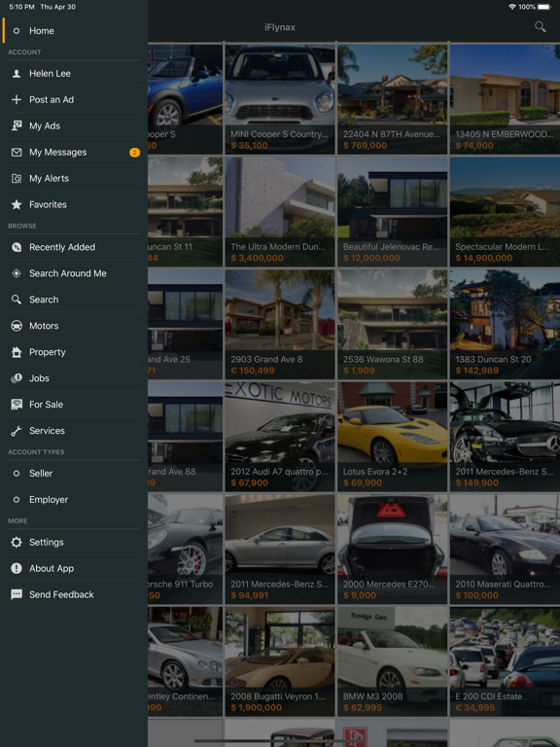Click the My Messages envelope icon
The image size is (560, 747).
coord(17,153)
